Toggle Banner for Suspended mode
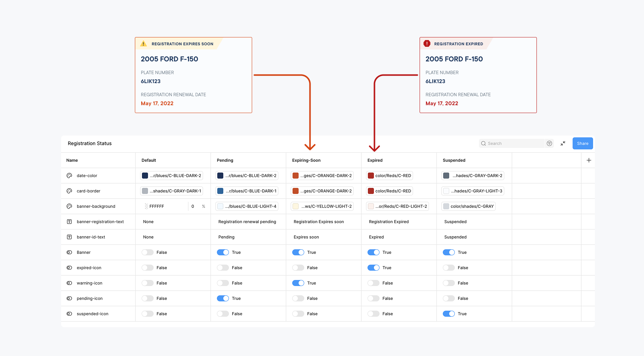Viewport: 644px width, 356px height. (x=449, y=252)
